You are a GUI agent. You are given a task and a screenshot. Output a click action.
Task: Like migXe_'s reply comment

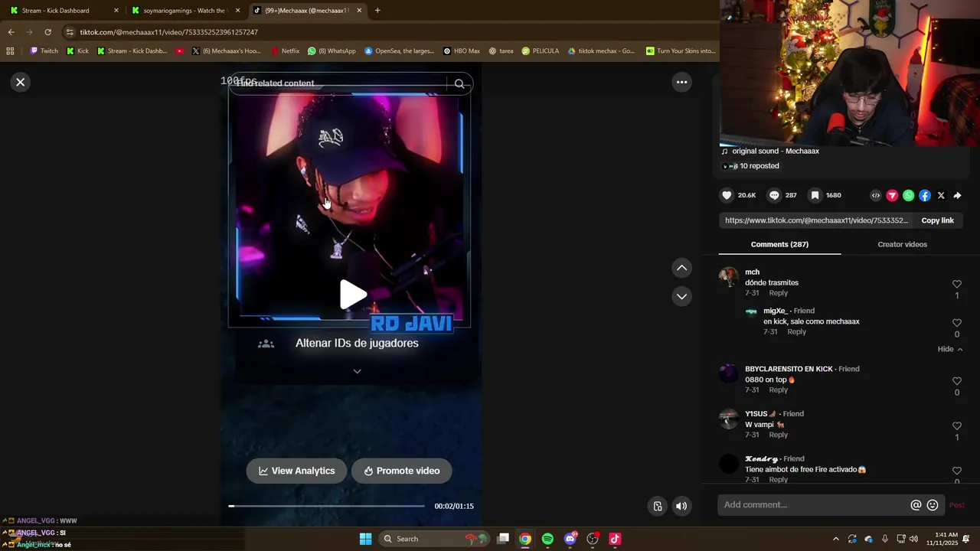(956, 323)
